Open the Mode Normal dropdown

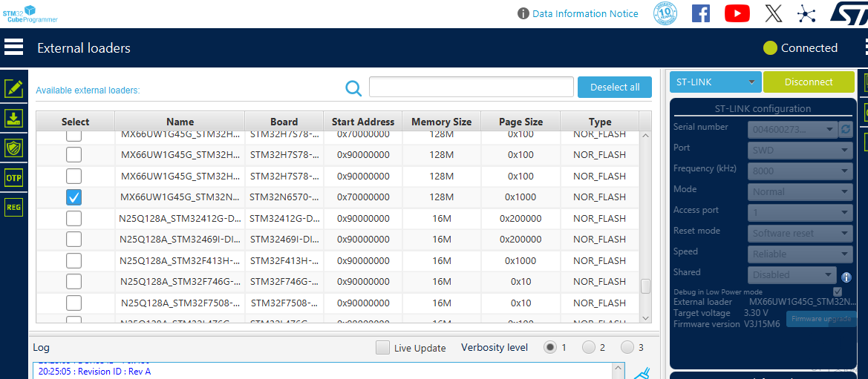[800, 191]
